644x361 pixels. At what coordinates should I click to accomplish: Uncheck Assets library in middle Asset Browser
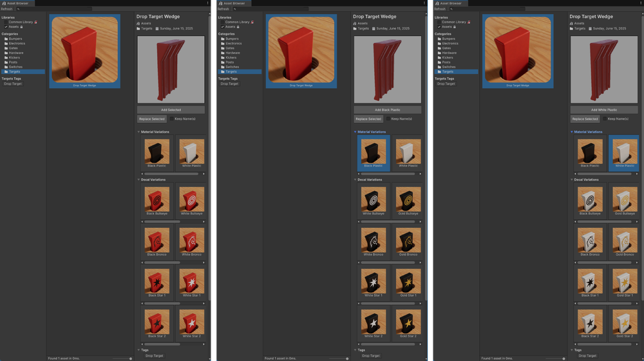click(223, 26)
